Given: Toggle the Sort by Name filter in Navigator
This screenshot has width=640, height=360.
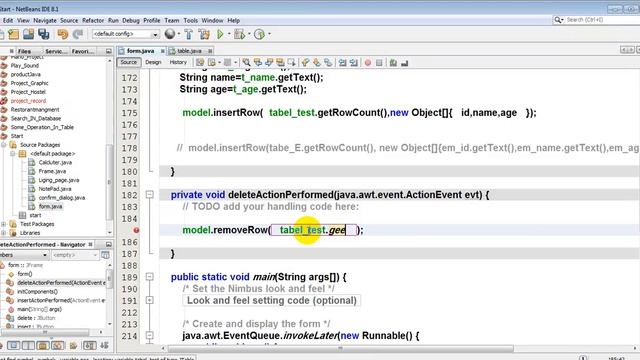Looking at the screenshot, I should tap(90, 346).
